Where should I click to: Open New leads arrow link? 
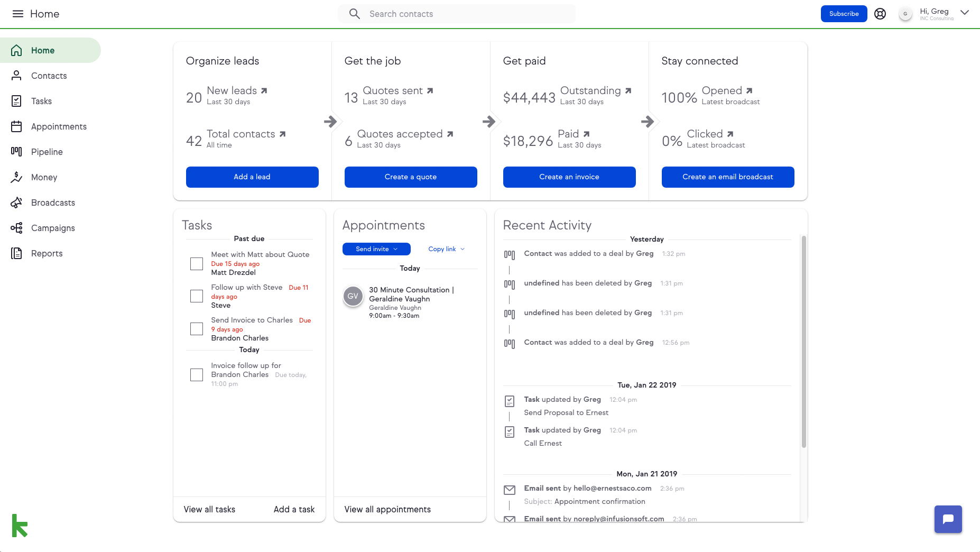coord(264,91)
